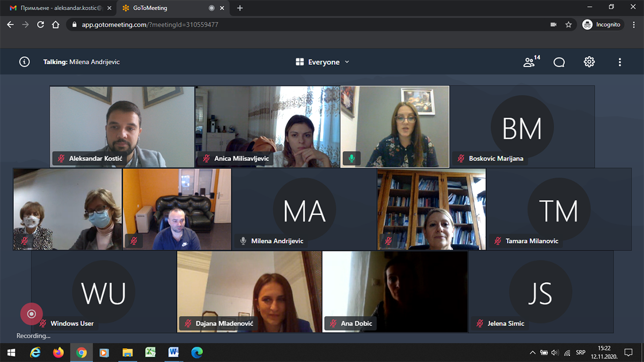
Task: Open the Windows Start menu
Action: coord(11,352)
